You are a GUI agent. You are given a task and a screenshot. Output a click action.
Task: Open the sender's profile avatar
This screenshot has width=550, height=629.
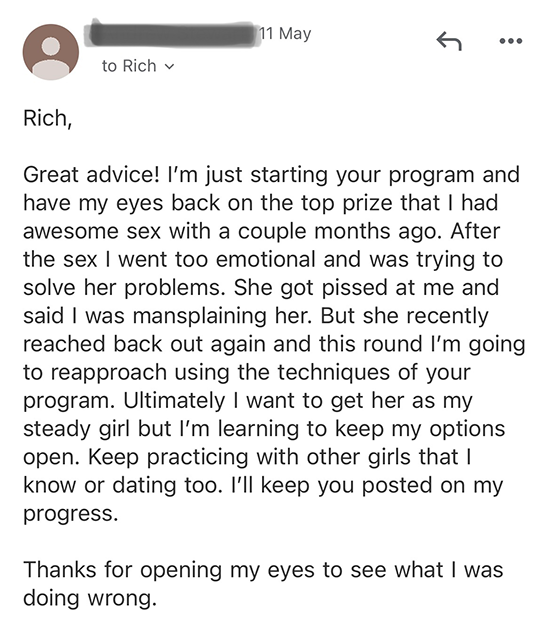click(x=51, y=52)
